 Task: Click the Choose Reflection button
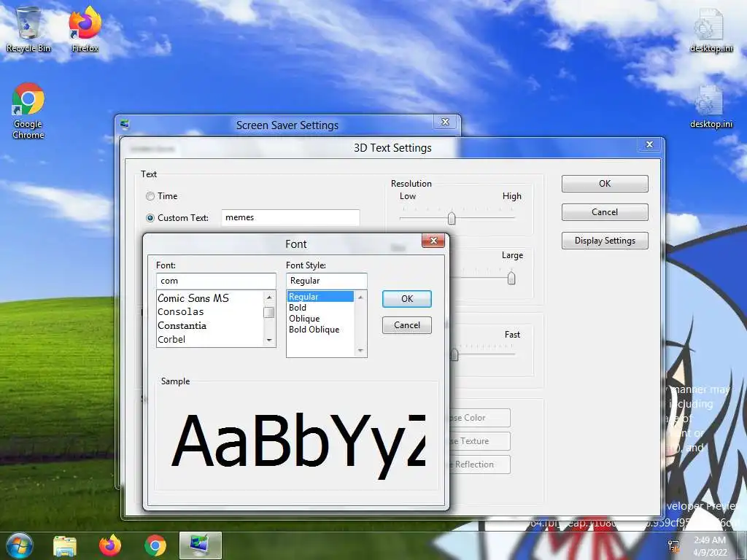(480, 464)
